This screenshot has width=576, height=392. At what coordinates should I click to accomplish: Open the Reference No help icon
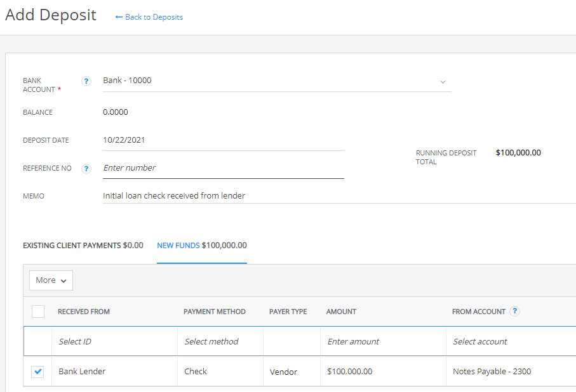coord(86,169)
